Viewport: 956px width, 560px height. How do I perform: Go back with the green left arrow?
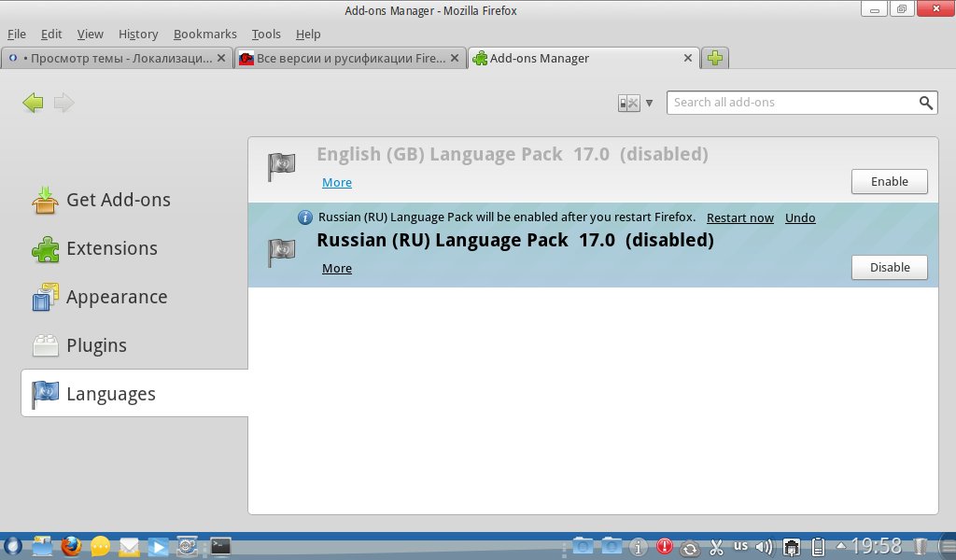(x=33, y=103)
